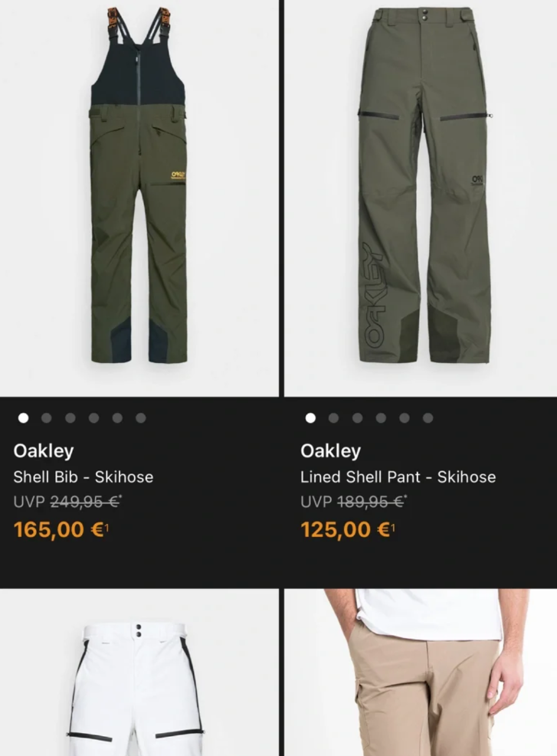Select last image dot under Lined Shell Pant
Viewport: 557px width, 756px height.
point(428,418)
